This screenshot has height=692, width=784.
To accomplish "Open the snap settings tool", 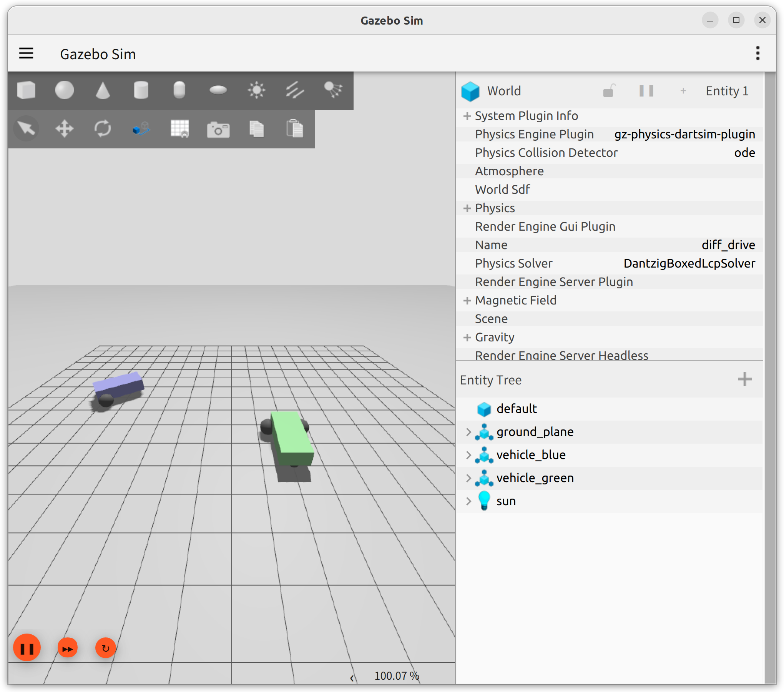I will pos(141,129).
